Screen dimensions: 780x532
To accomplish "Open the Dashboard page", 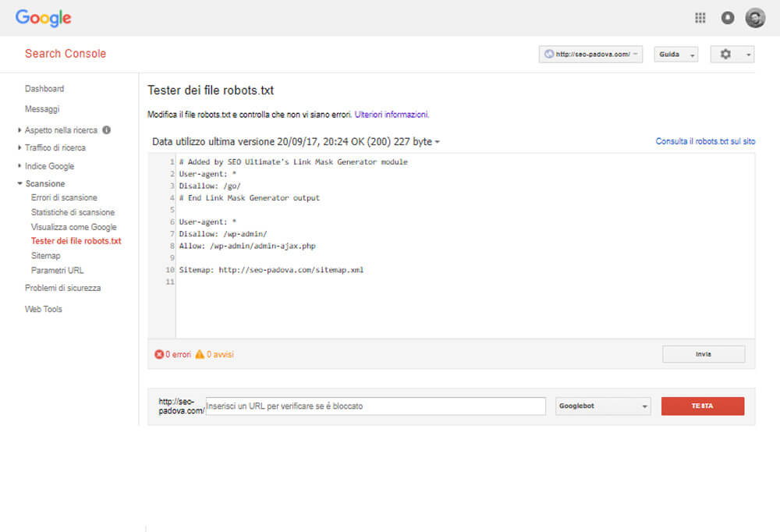I will coord(44,89).
